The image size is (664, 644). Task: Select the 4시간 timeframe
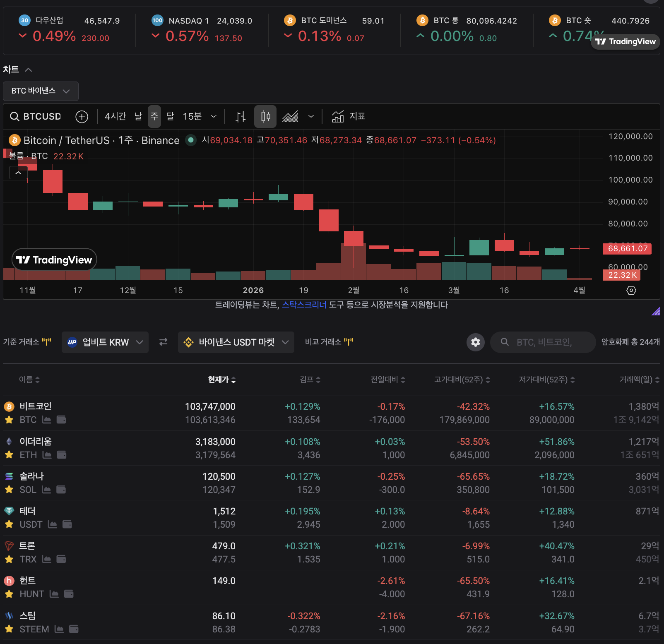tap(115, 117)
